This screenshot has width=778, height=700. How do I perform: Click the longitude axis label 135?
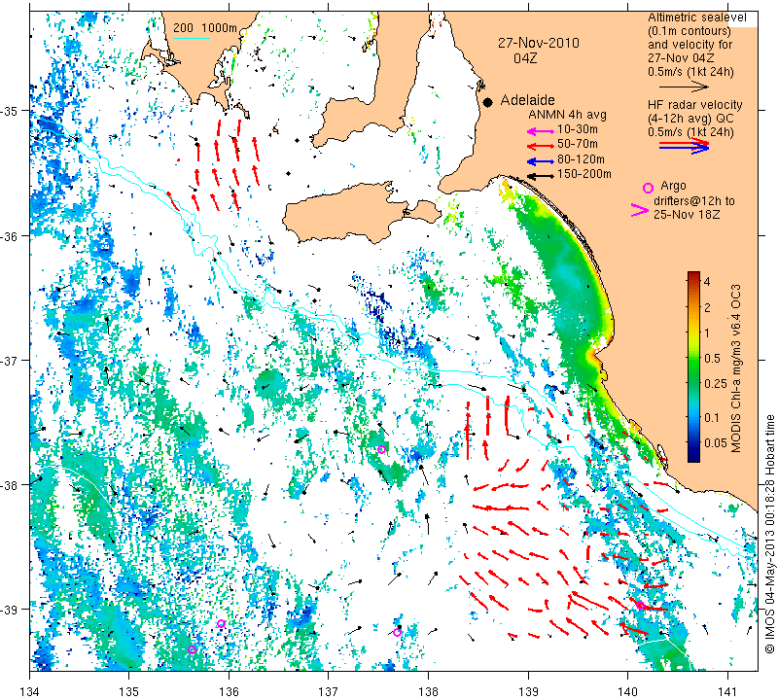(129, 690)
